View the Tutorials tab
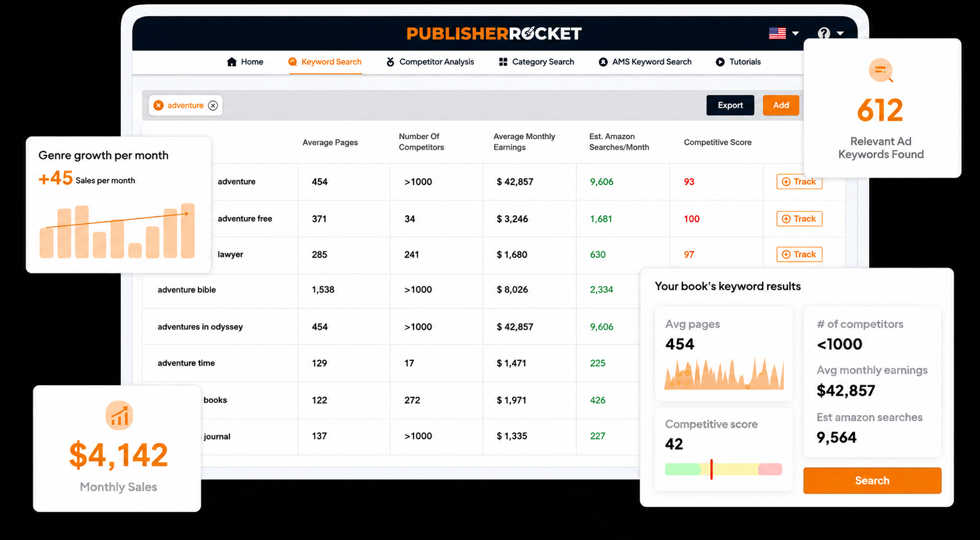The image size is (980, 540). [x=738, y=62]
